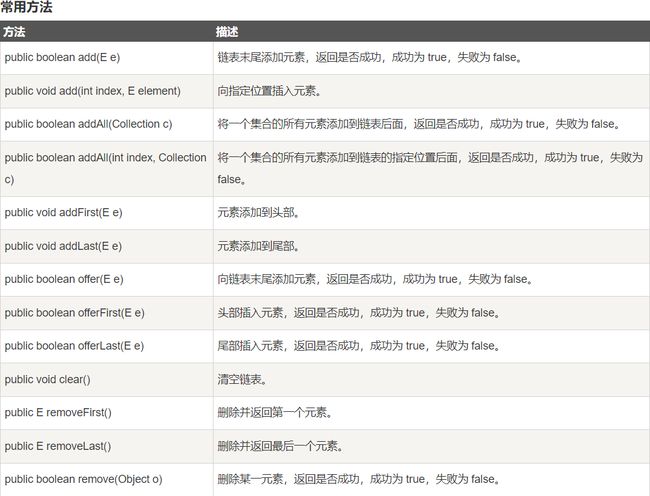Click description about 链表的指定位置后面
Viewport: 650px width, 496px height.
(430, 168)
